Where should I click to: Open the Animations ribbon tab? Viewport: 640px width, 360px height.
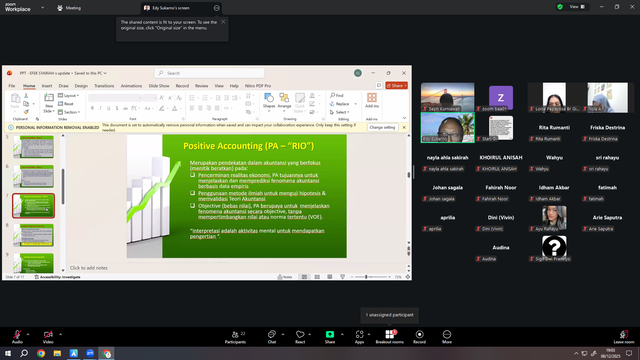[131, 86]
